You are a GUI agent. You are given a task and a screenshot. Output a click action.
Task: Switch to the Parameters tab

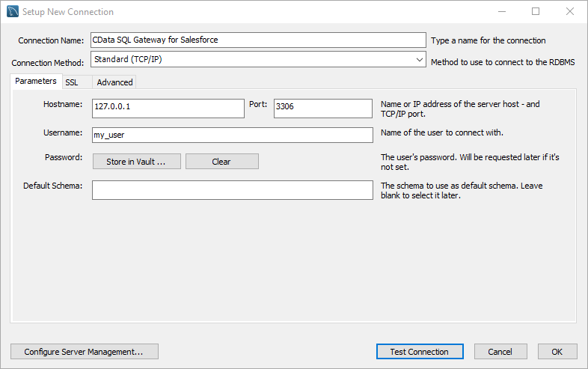coord(36,82)
